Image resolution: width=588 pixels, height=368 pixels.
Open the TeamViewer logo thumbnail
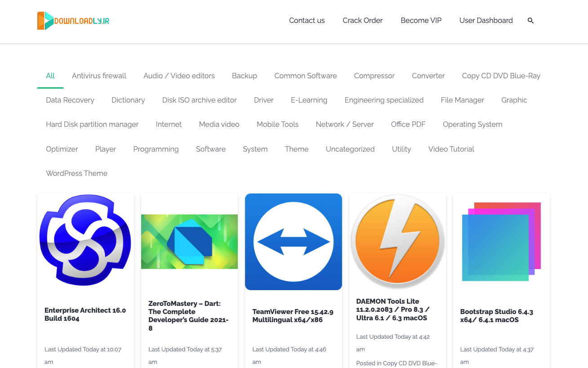point(294,242)
